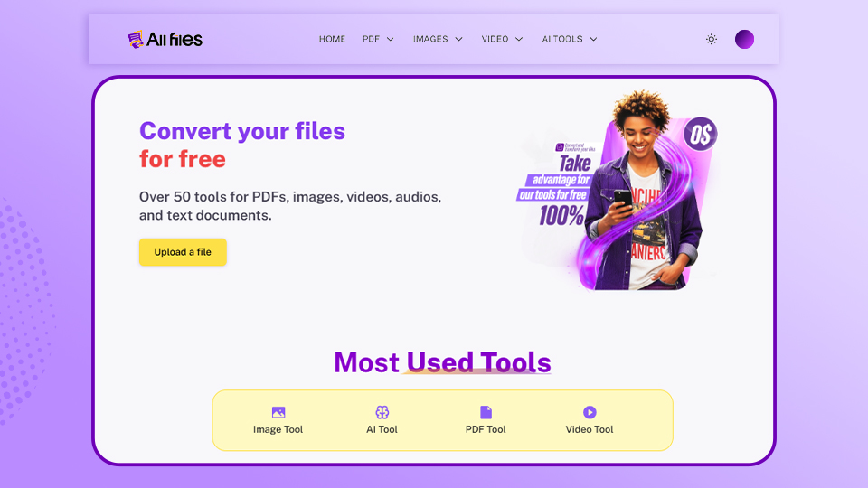Click the round 0$ badge on banner
Viewport: 868px width, 488px height.
[x=700, y=134]
